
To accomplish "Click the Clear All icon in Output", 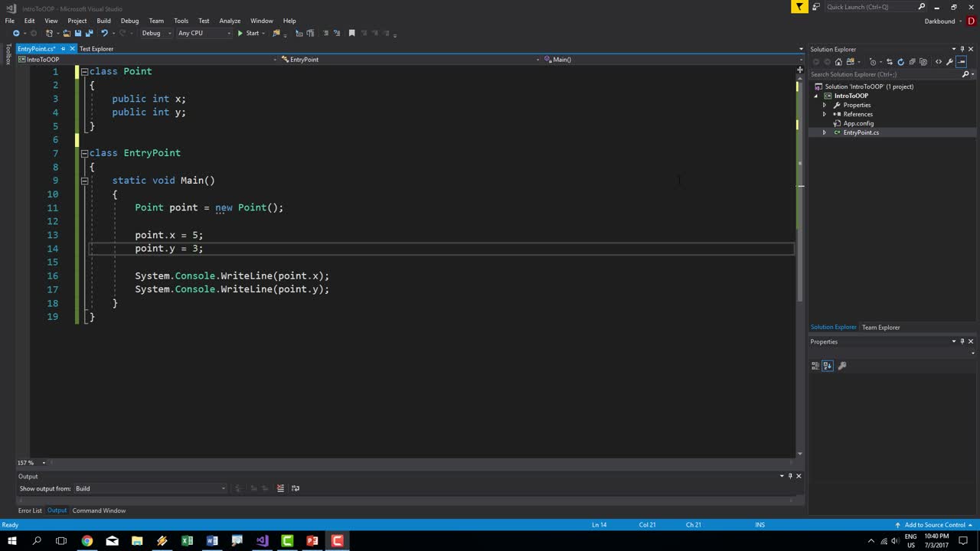I will point(280,488).
